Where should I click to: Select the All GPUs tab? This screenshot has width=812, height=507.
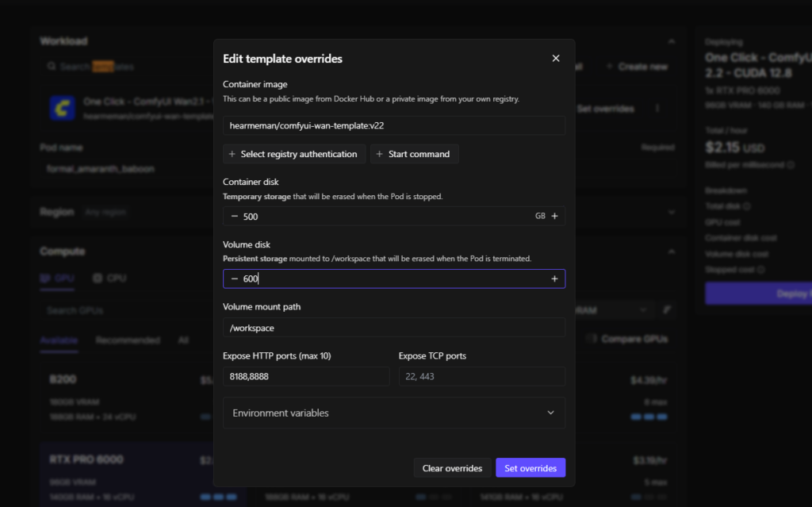(x=183, y=340)
